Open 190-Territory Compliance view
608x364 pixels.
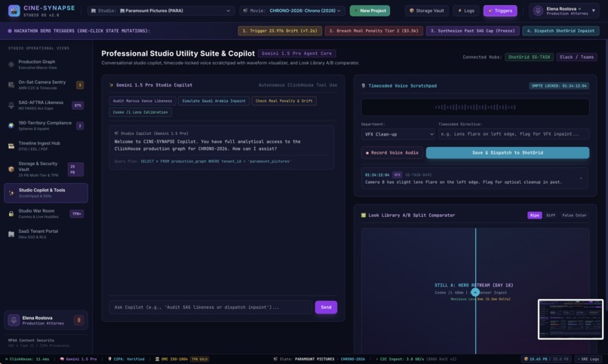coord(46,125)
